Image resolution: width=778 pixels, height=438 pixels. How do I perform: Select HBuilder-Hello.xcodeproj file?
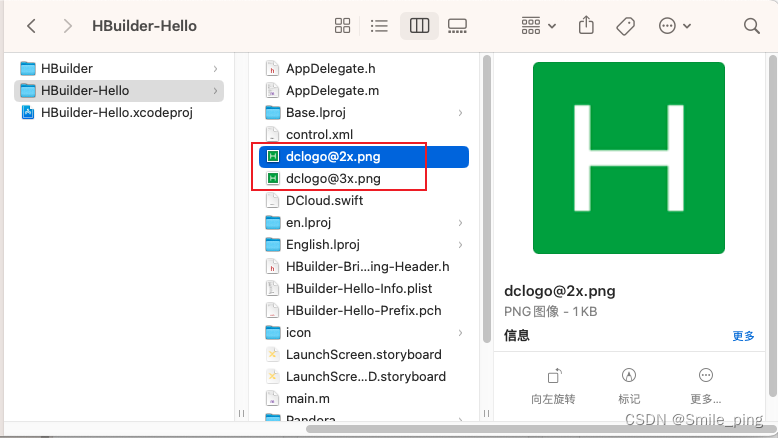point(119,113)
